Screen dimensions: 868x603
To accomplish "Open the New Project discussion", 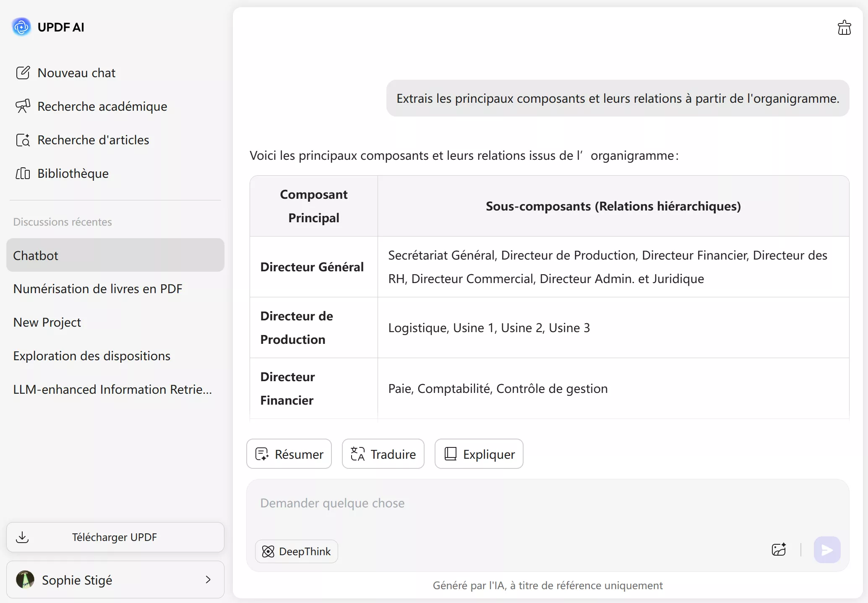I will tap(47, 322).
